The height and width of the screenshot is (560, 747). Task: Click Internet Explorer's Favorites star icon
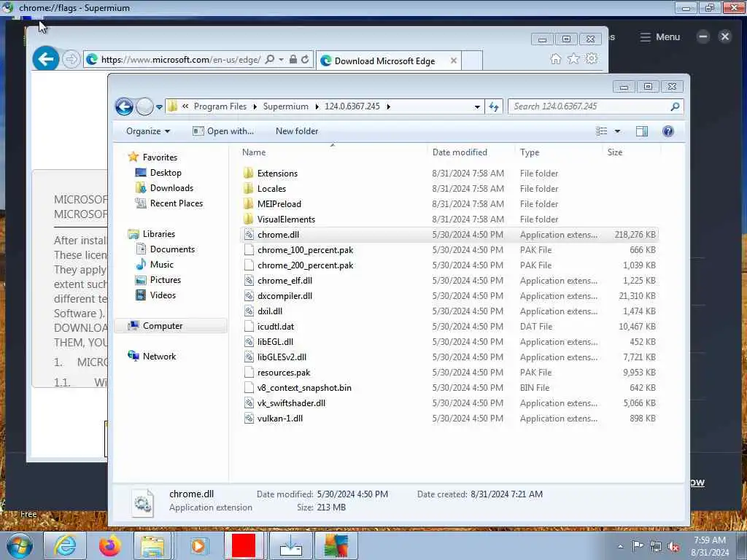pos(573,59)
